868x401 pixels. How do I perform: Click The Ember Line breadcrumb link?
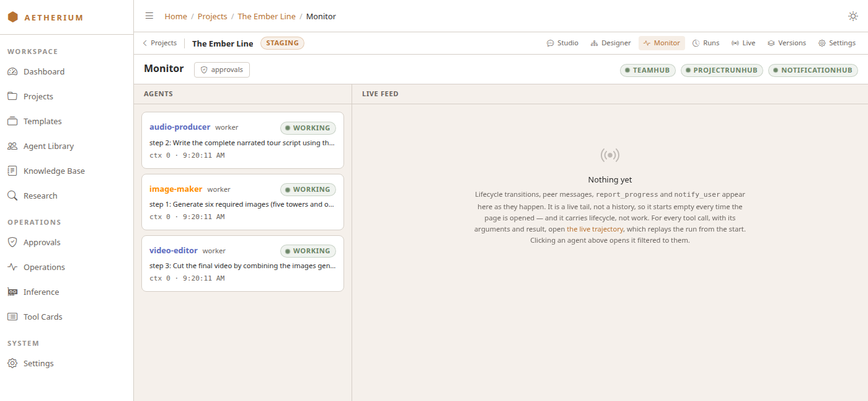pyautogui.click(x=267, y=16)
